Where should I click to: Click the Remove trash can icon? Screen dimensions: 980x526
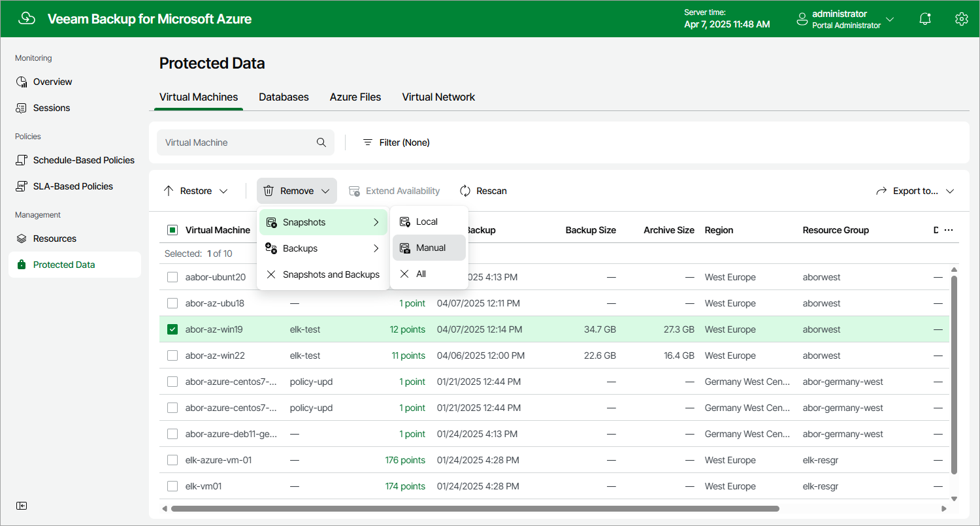coord(269,191)
